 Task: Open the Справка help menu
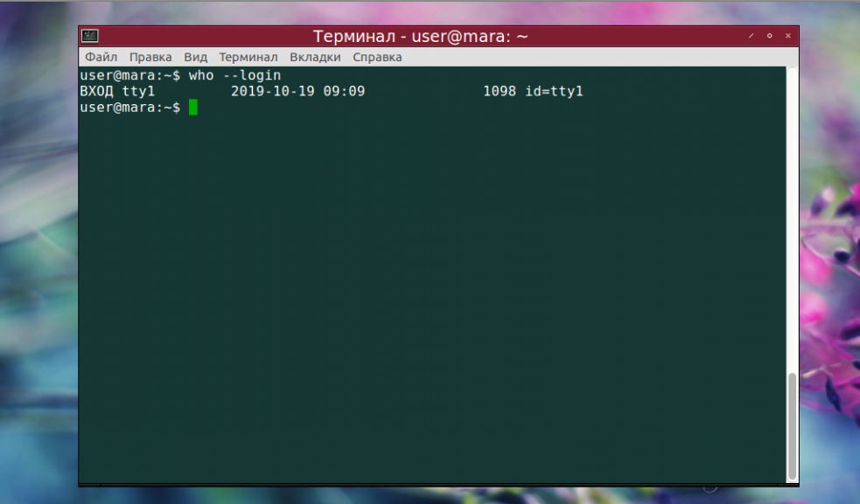point(377,57)
